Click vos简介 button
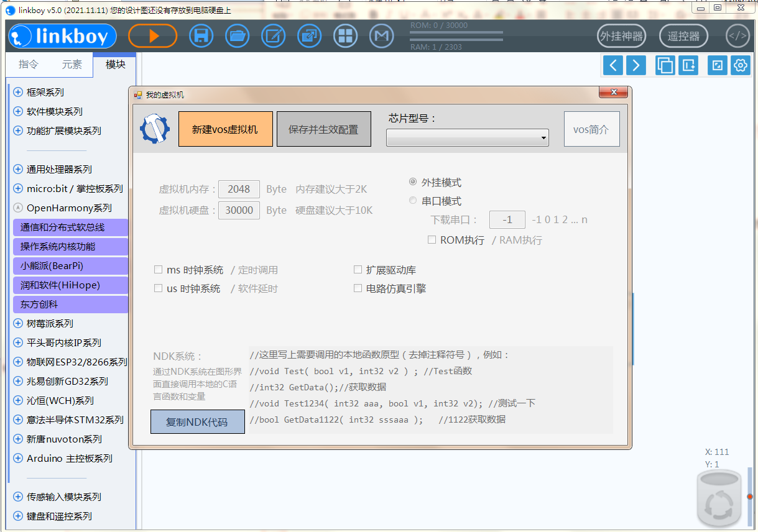 (x=591, y=129)
